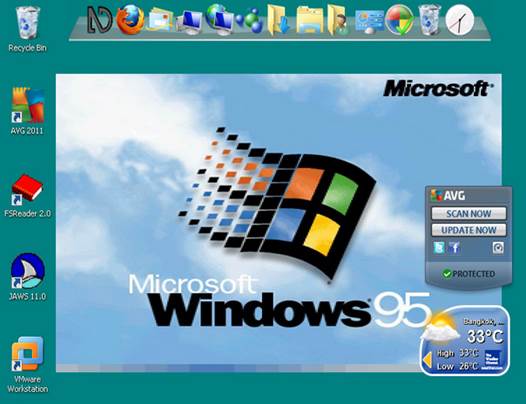This screenshot has width=526, height=404.
Task: Expand weather gadget with yellow left arrow
Action: tap(427, 359)
